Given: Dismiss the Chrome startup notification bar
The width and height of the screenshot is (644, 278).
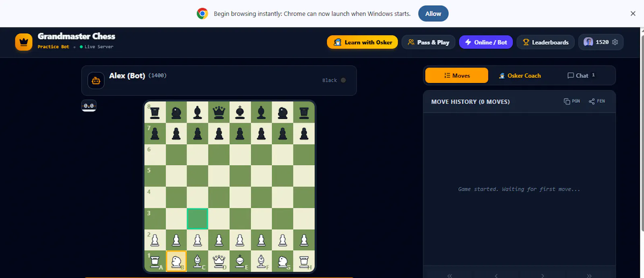Looking at the screenshot, I should coord(633,14).
